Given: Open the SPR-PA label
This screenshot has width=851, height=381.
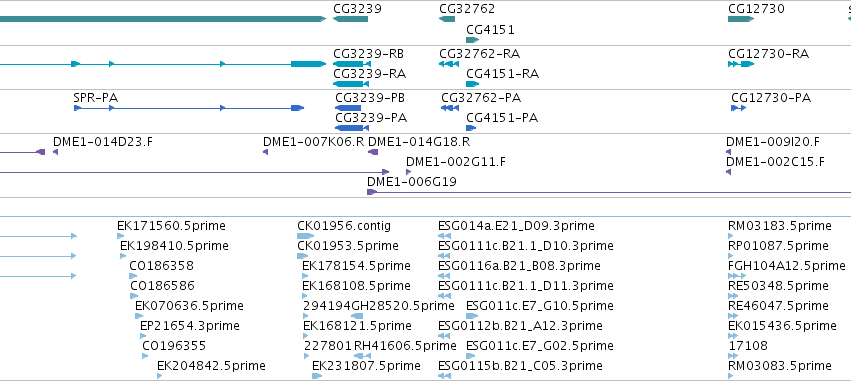Looking at the screenshot, I should pyautogui.click(x=96, y=98).
